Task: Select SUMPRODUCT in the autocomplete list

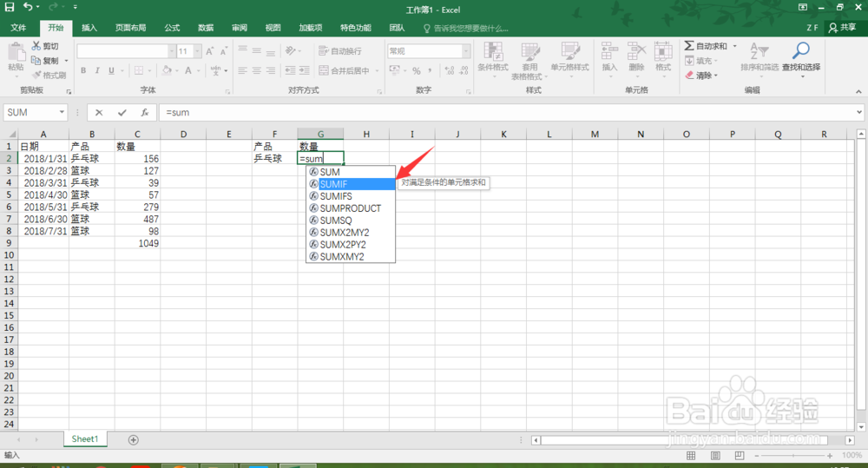Action: click(x=351, y=208)
